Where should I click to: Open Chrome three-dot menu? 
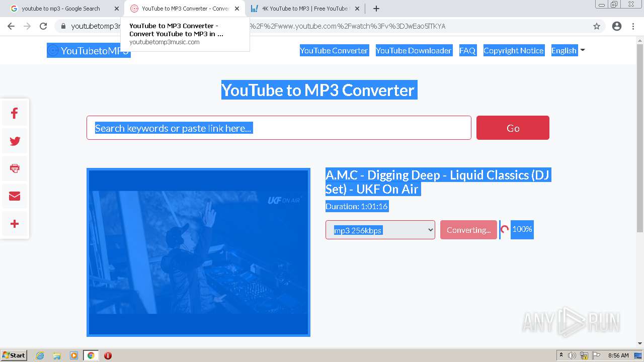(634, 26)
